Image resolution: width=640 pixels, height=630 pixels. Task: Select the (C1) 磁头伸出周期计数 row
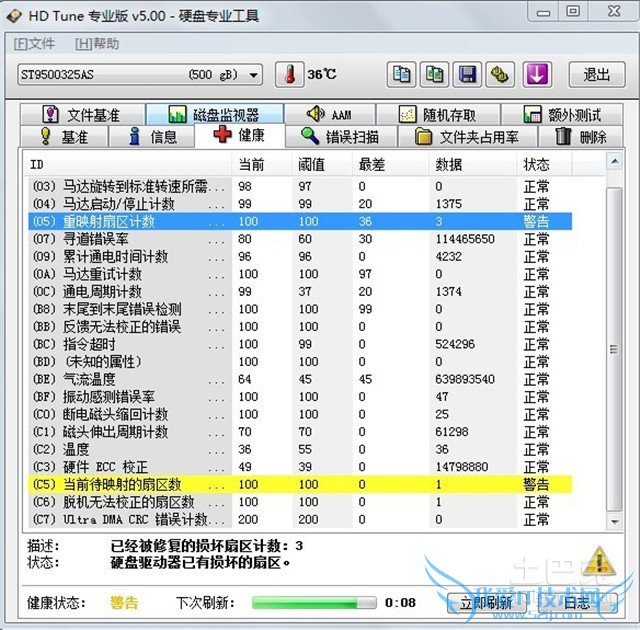click(300, 432)
